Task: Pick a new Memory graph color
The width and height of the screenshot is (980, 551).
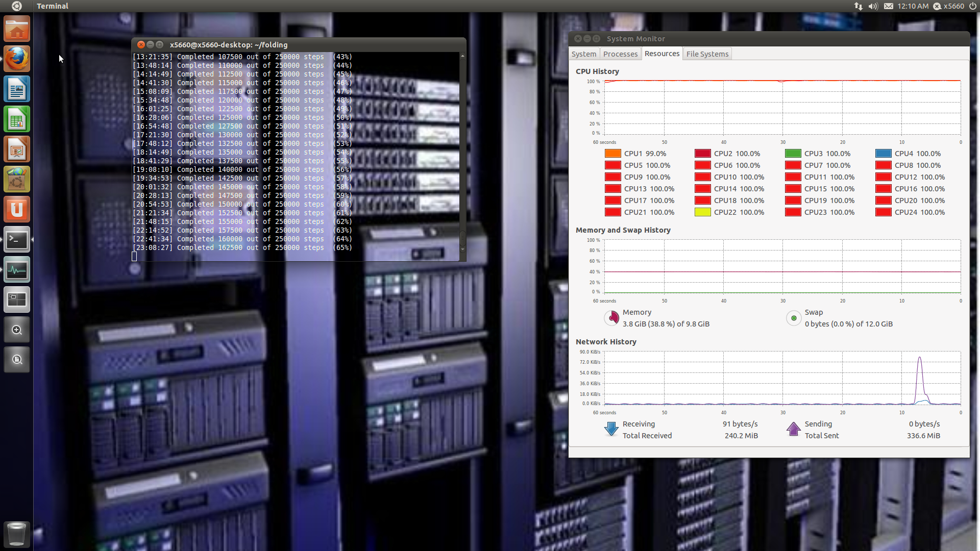Action: [x=611, y=318]
